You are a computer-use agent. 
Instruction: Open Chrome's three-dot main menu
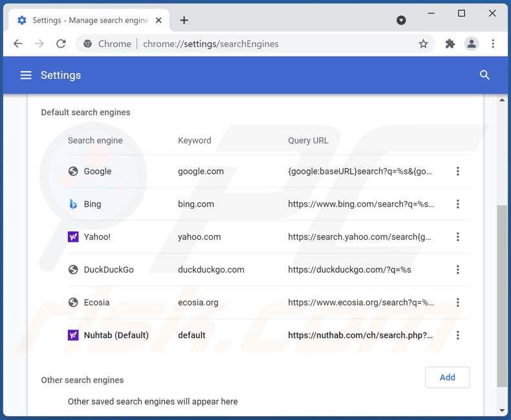[493, 44]
